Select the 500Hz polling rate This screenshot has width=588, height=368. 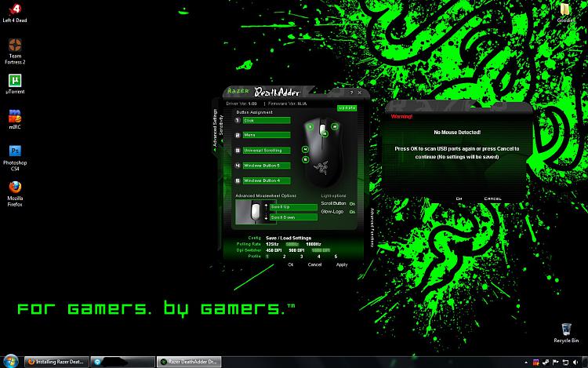pyautogui.click(x=292, y=244)
